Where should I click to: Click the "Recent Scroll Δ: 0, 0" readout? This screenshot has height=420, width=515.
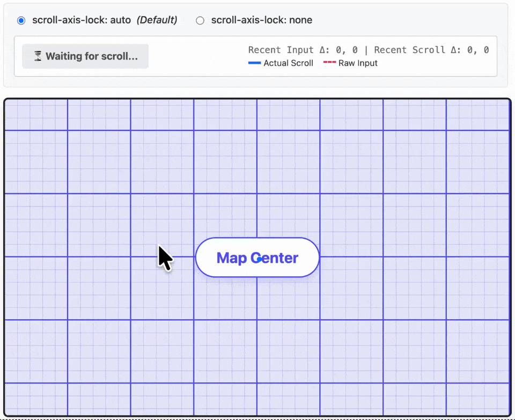(431, 50)
